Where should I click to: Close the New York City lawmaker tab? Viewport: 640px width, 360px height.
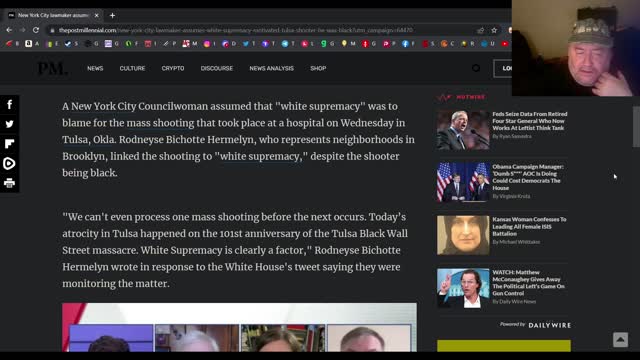97,16
